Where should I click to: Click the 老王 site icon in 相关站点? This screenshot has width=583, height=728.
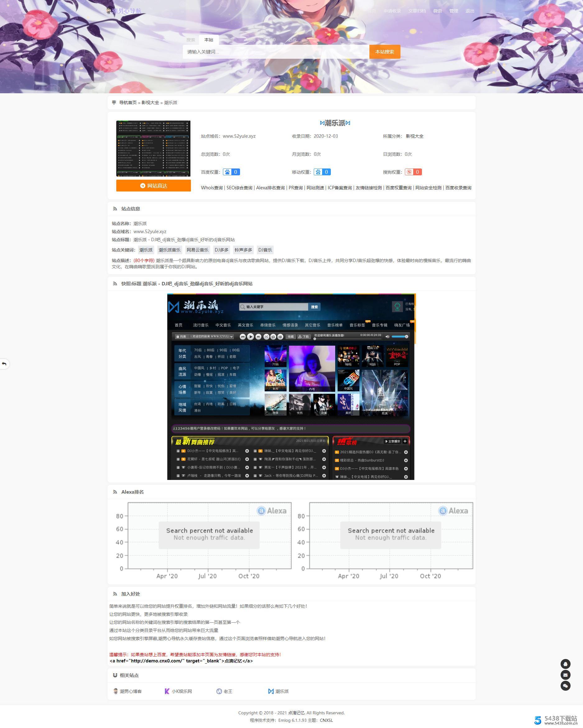point(219,691)
